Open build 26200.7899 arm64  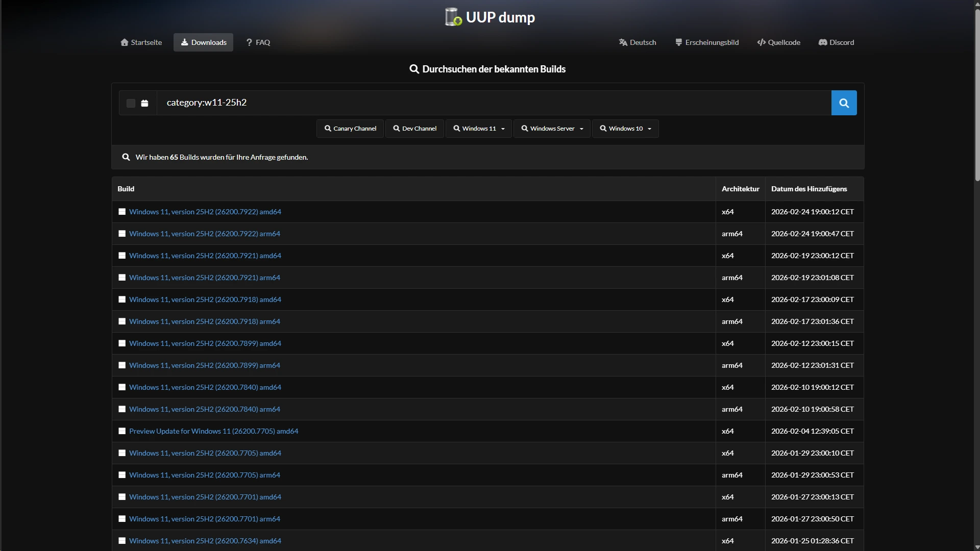click(204, 365)
